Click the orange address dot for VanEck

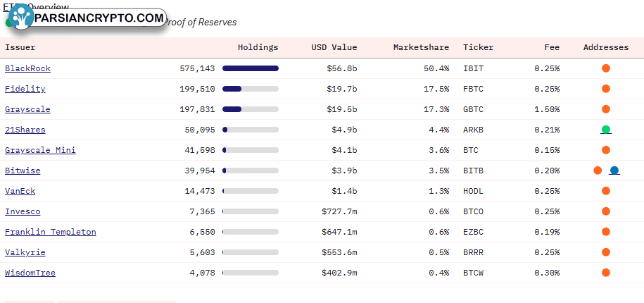[606, 191]
